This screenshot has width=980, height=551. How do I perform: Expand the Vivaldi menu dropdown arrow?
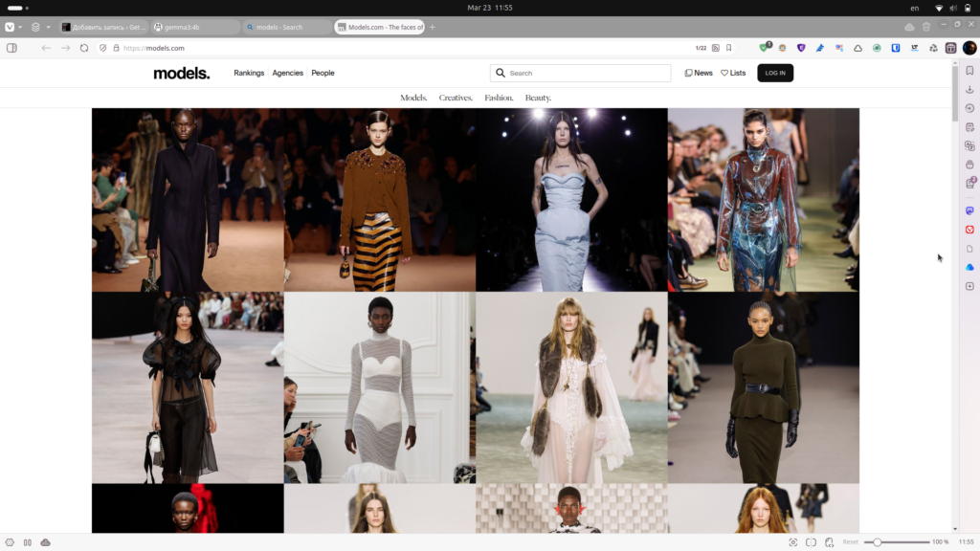pyautogui.click(x=20, y=27)
